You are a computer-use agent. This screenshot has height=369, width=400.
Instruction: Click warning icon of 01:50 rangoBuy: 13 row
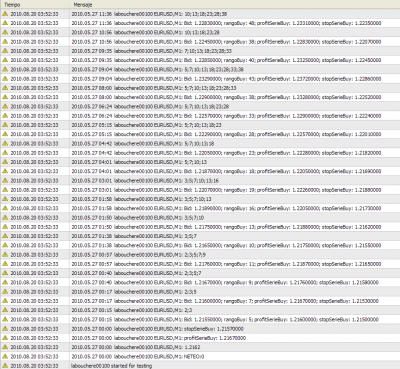coord(5,227)
